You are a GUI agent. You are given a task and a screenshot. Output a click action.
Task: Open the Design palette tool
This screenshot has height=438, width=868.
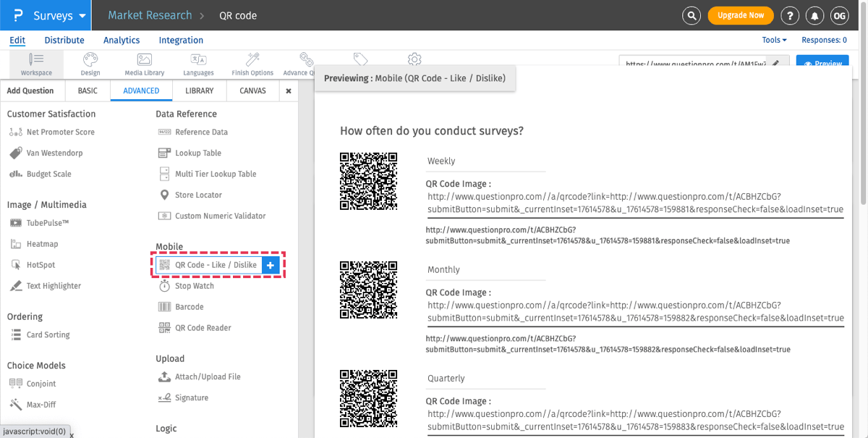click(x=90, y=64)
